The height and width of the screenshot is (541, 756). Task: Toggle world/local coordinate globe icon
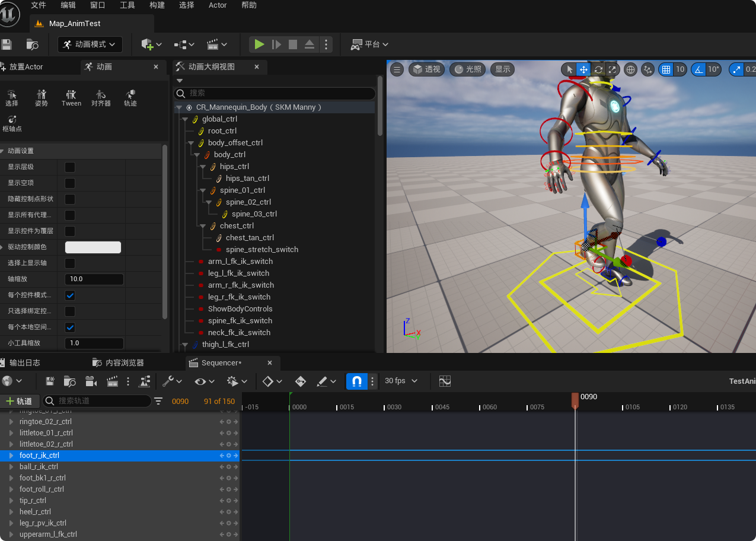point(631,69)
